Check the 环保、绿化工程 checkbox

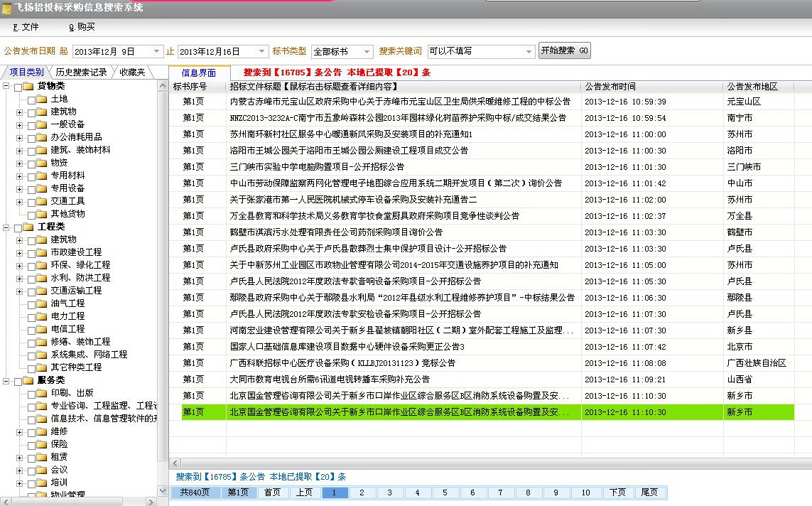tap(31, 267)
